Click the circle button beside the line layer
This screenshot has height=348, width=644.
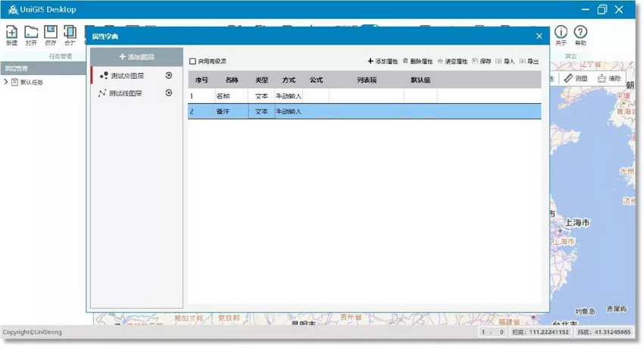(168, 93)
